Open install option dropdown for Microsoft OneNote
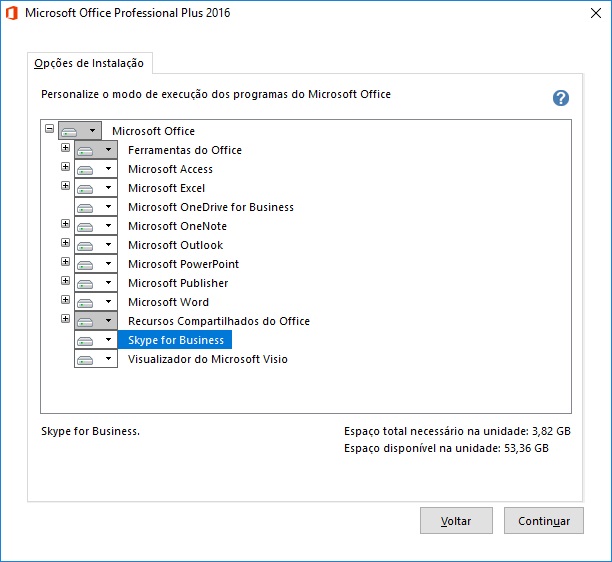 pos(96,226)
